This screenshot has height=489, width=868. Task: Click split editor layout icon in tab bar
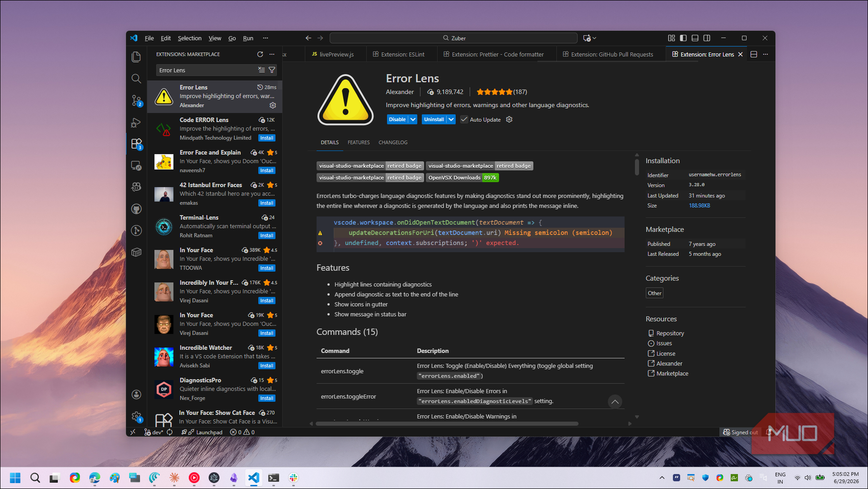pos(754,54)
